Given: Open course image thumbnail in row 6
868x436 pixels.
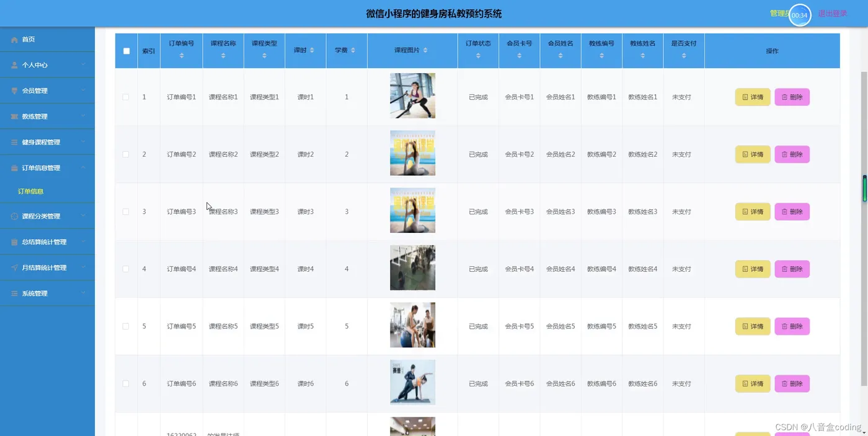Looking at the screenshot, I should pos(412,382).
